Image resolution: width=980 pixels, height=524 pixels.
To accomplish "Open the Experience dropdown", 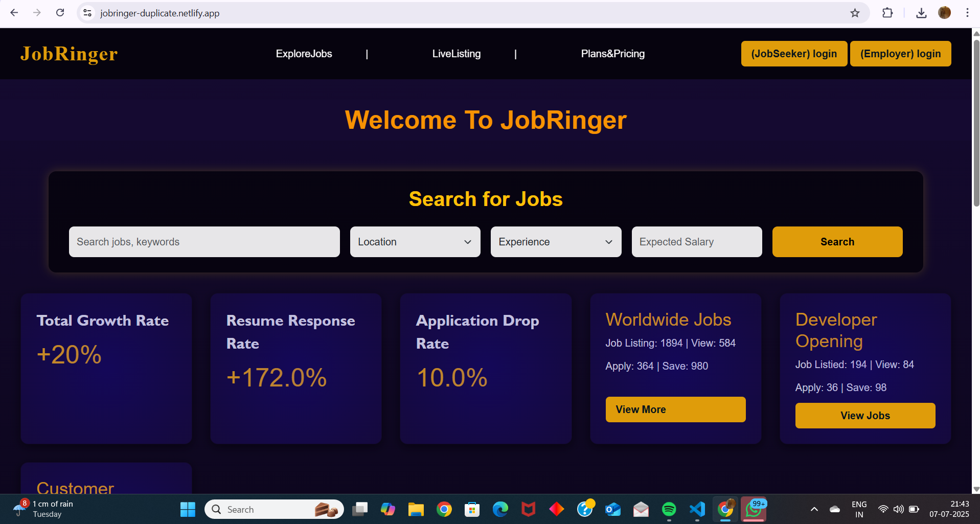I will pyautogui.click(x=556, y=242).
